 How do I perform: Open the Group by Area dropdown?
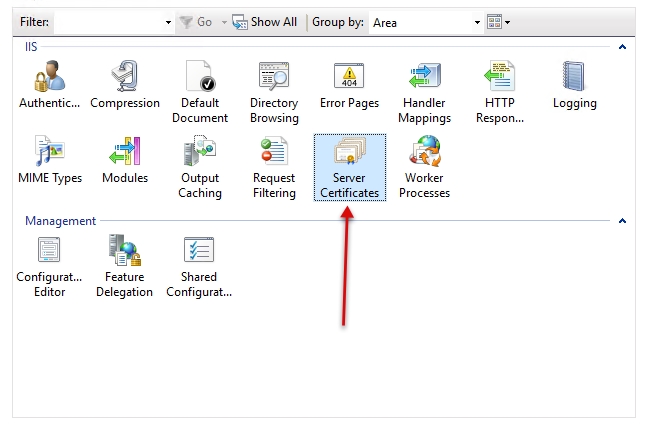click(x=477, y=22)
